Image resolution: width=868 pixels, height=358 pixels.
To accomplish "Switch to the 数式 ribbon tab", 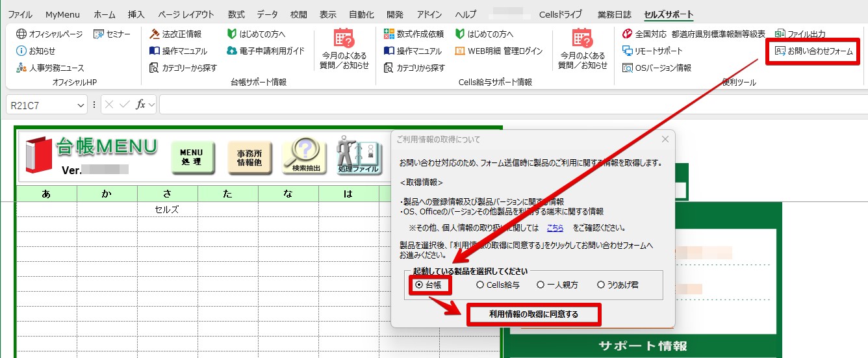I will (x=236, y=14).
